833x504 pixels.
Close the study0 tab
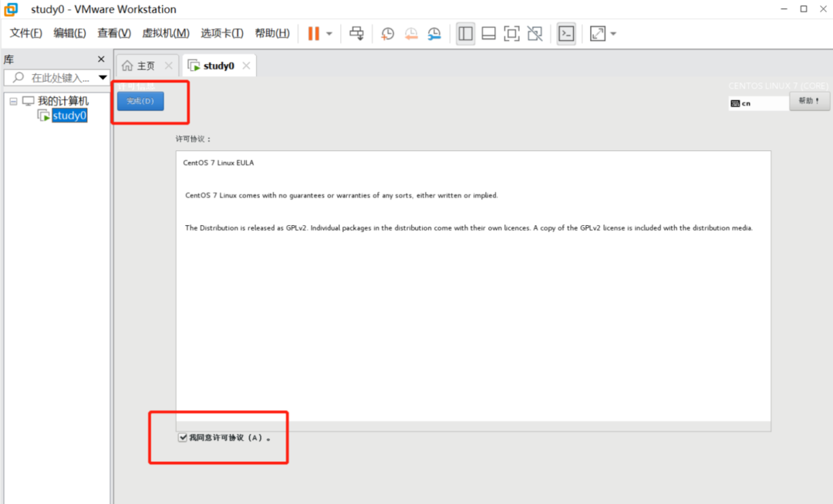coord(246,66)
